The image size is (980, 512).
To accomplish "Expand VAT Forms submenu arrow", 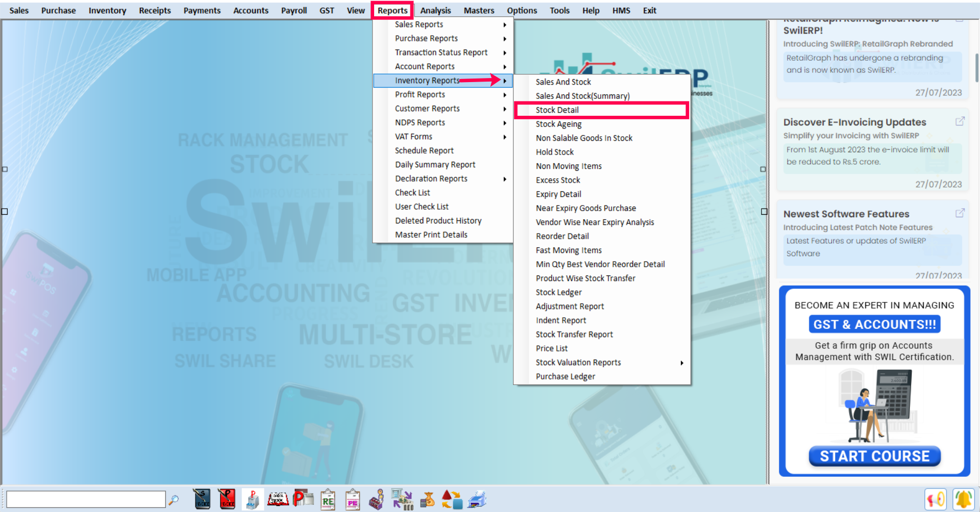I will 505,137.
